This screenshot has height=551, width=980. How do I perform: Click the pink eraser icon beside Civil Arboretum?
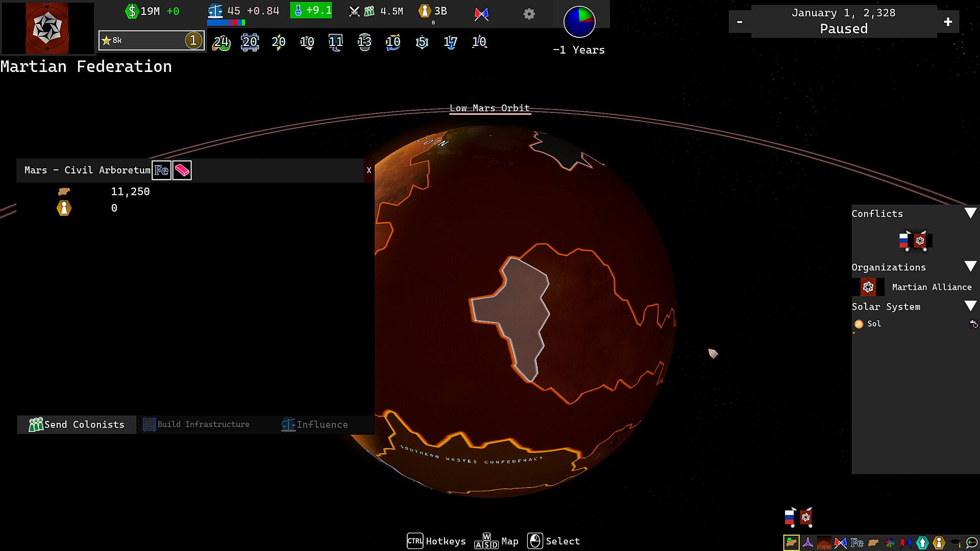click(182, 170)
